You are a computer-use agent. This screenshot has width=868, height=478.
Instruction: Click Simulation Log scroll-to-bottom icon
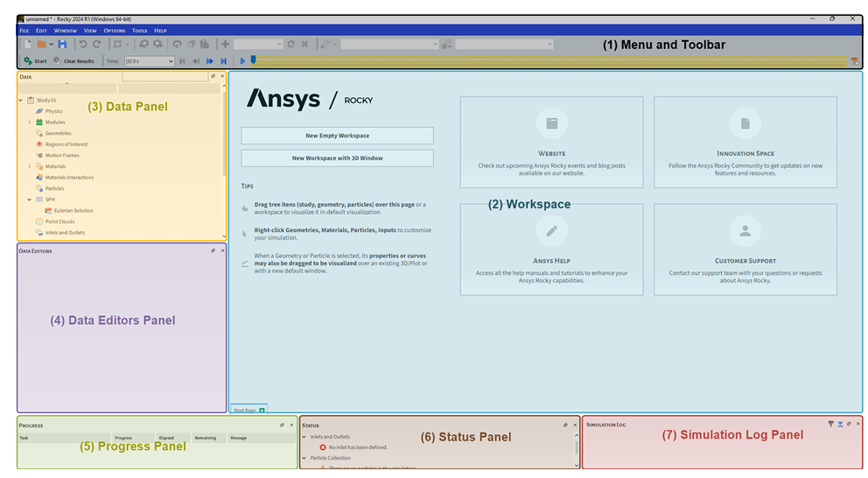click(840, 425)
